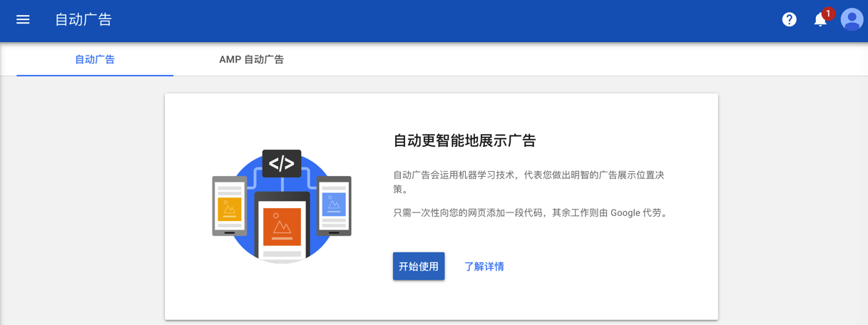
Task: Open the hamburger navigation menu
Action: [x=23, y=19]
